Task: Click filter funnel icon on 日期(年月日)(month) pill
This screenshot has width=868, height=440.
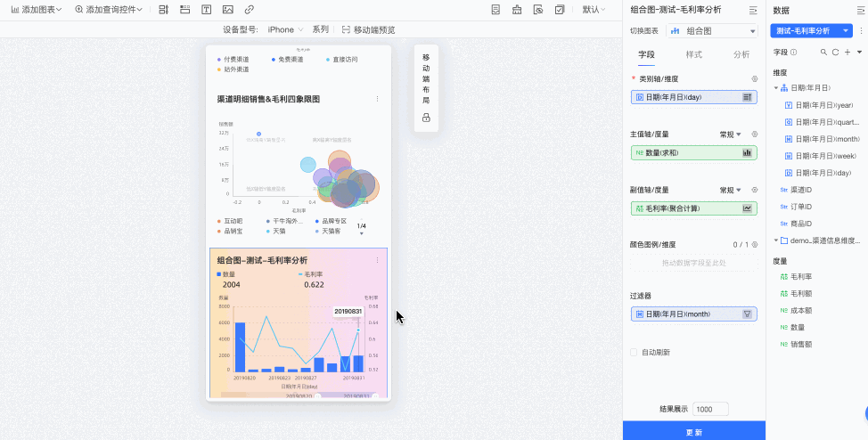Action: tap(748, 314)
